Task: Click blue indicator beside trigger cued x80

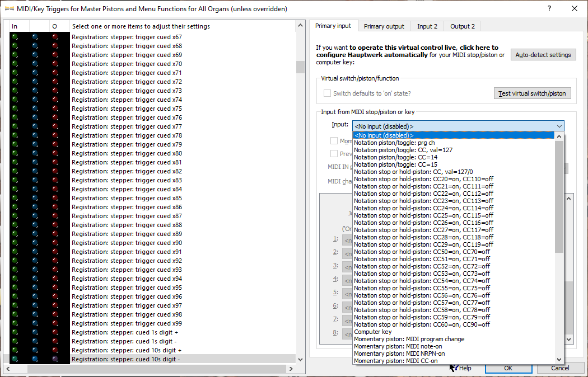Action: [x=35, y=153]
